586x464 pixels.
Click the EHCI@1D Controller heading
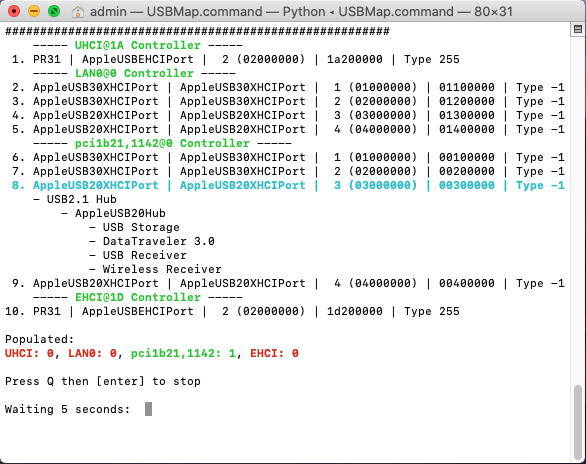(138, 297)
